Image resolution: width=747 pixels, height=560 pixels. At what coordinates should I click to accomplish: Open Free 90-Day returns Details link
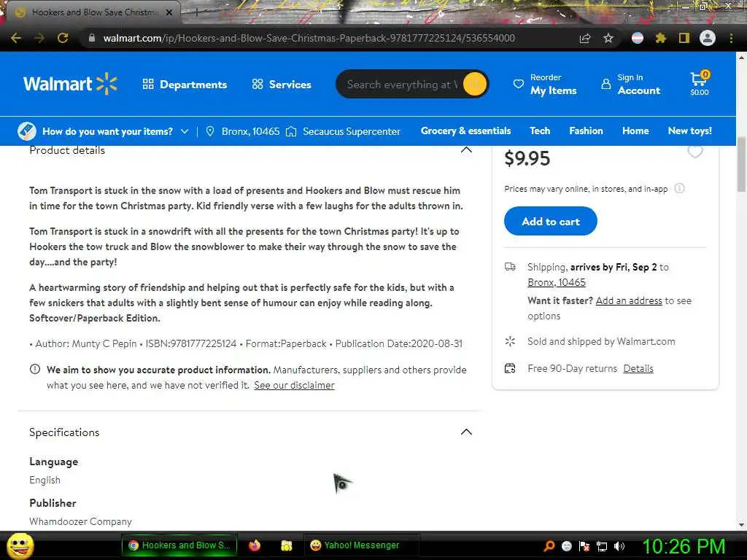[x=638, y=368]
